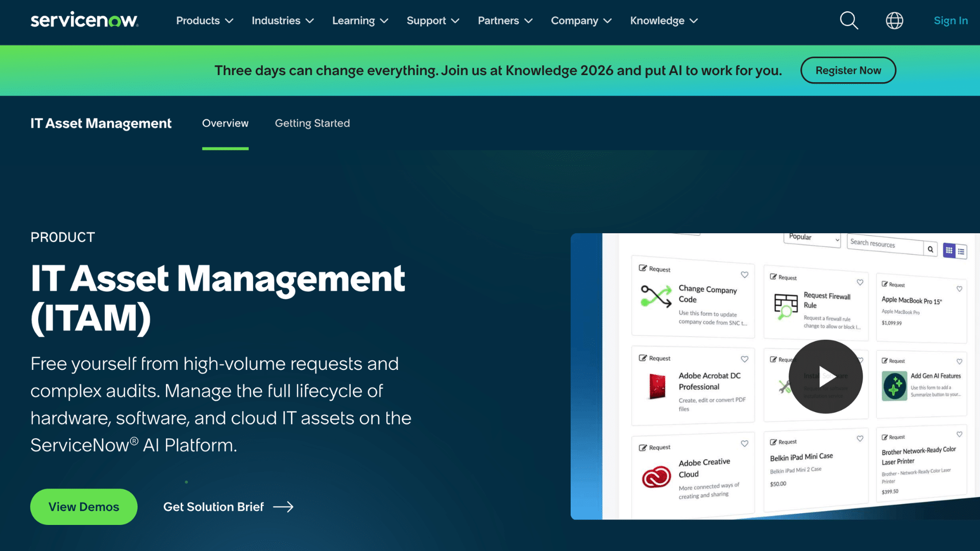Expand the Partners menu
Image resolution: width=980 pixels, height=551 pixels.
point(505,20)
